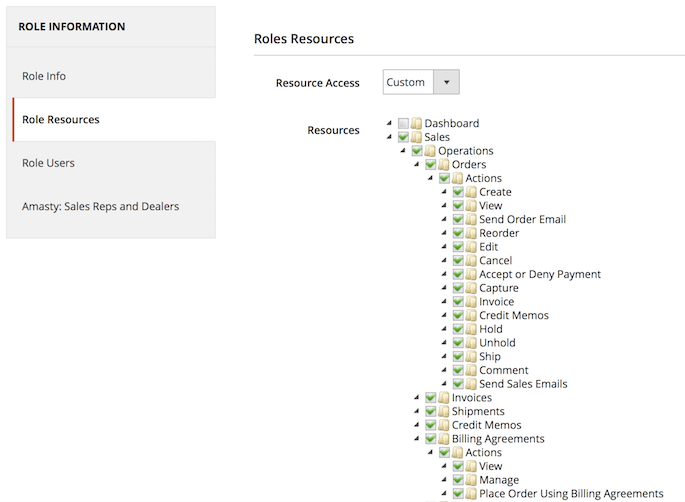The height and width of the screenshot is (502, 685).
Task: Uncheck the Cancel action checkbox
Action: click(x=458, y=261)
